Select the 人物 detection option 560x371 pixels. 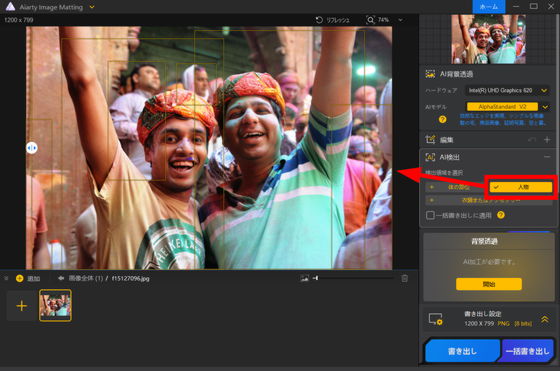click(520, 187)
